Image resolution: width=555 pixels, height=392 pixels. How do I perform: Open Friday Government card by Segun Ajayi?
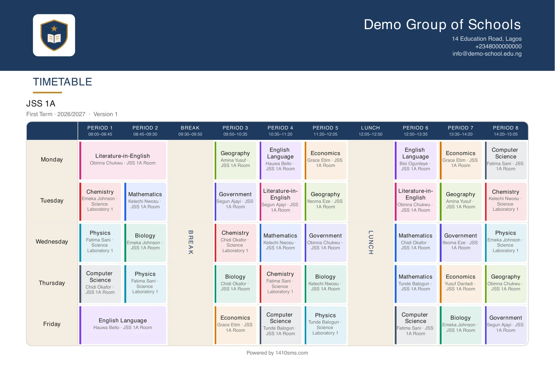click(x=506, y=325)
